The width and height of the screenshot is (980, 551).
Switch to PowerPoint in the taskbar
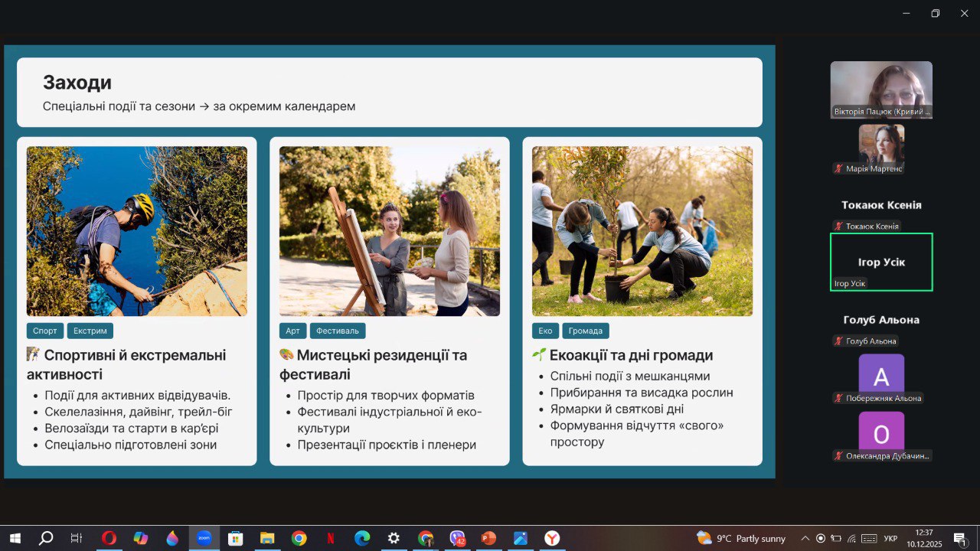click(488, 538)
